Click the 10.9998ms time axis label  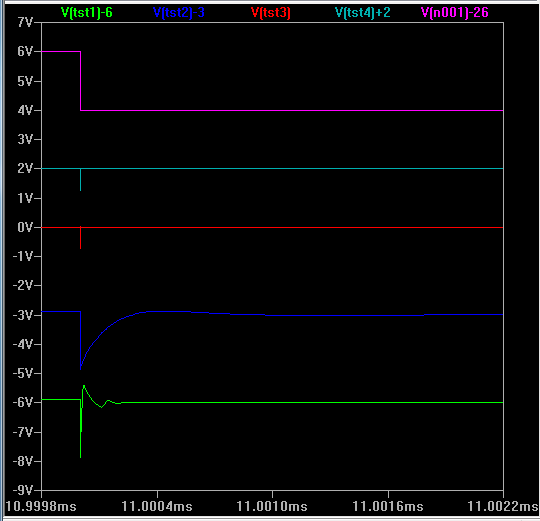click(x=41, y=506)
